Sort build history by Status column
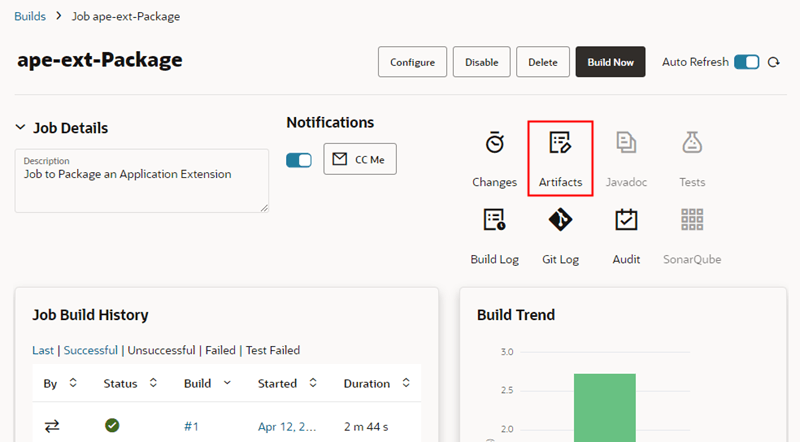This screenshot has width=800, height=442. tap(154, 383)
